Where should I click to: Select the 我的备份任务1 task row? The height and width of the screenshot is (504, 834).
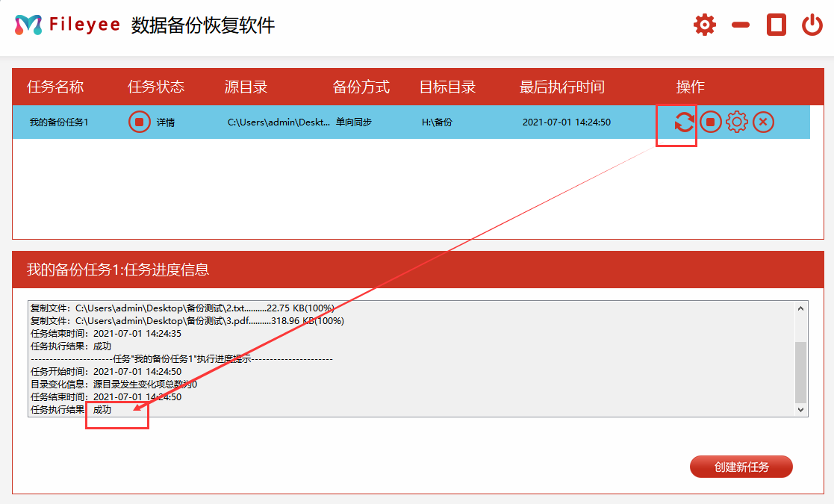pyautogui.click(x=336, y=122)
